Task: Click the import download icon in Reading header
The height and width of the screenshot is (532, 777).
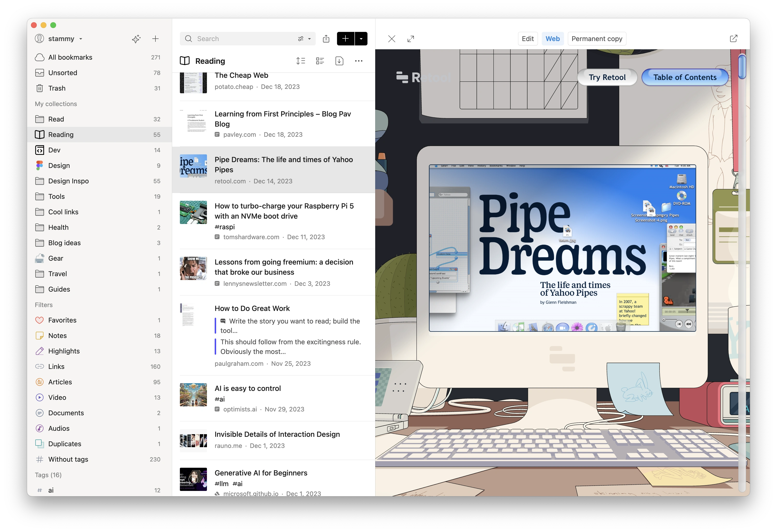Action: [339, 61]
